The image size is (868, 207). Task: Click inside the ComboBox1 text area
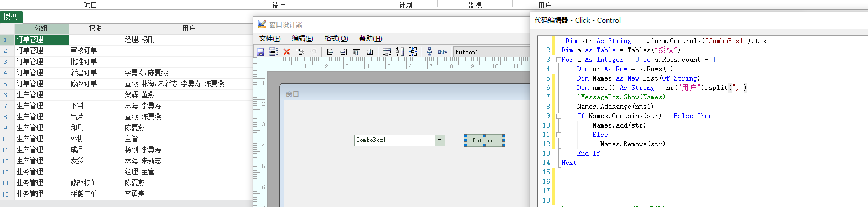[395, 140]
